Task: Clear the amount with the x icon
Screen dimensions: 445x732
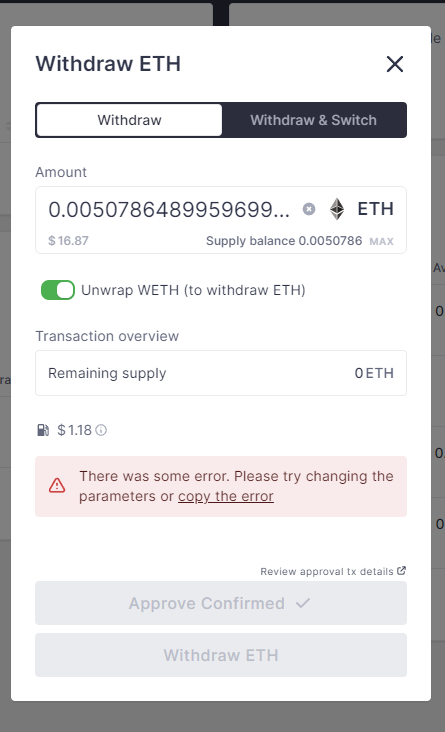Action: click(x=309, y=209)
